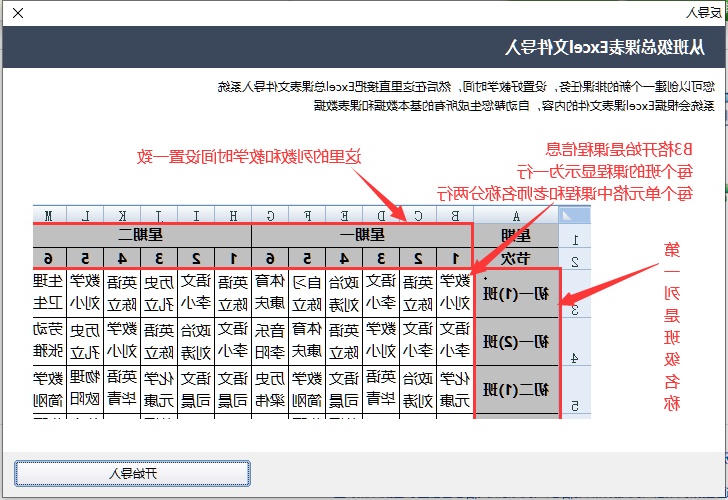The height and width of the screenshot is (500, 728).
Task: Click the 初一(2)班 row label in the sample table
Action: coord(516,342)
